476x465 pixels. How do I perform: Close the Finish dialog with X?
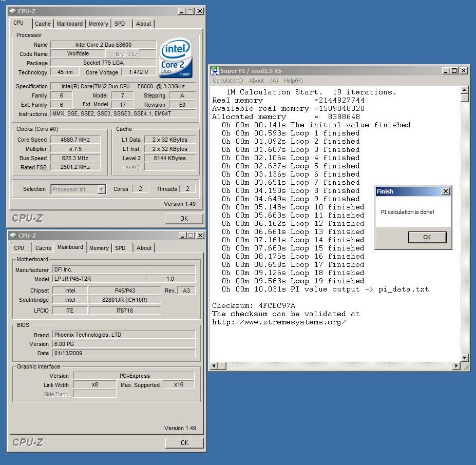click(446, 191)
